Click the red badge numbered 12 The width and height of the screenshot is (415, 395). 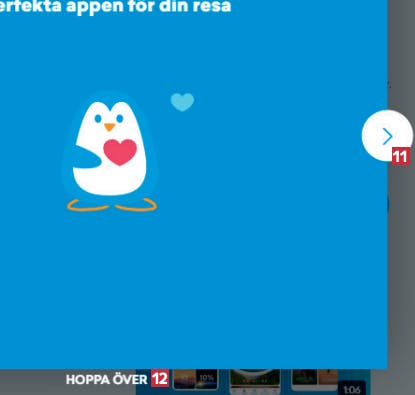[x=160, y=378]
